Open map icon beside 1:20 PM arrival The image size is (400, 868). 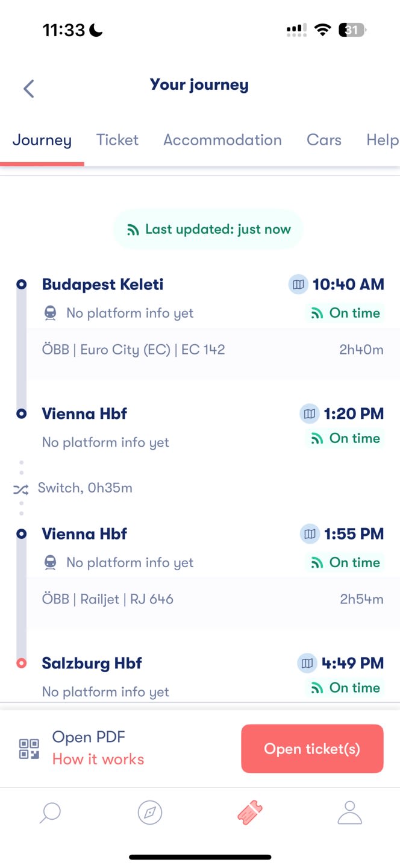[x=310, y=414]
